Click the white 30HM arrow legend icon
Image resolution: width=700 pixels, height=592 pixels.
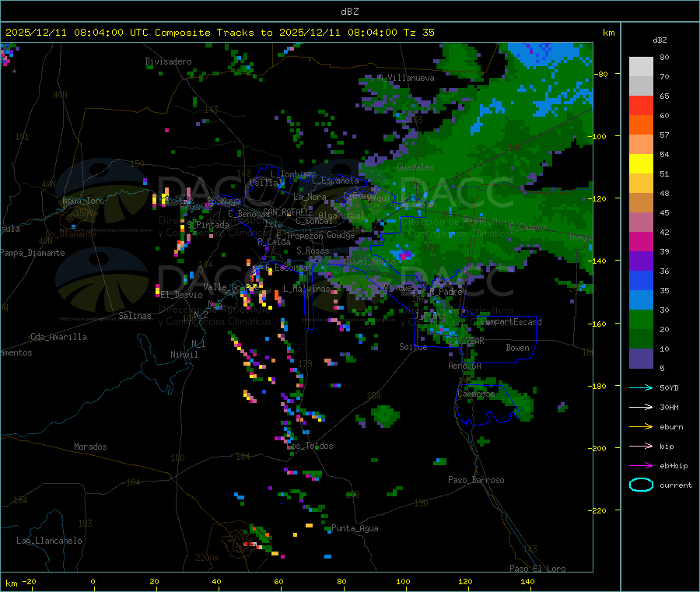[x=641, y=407]
